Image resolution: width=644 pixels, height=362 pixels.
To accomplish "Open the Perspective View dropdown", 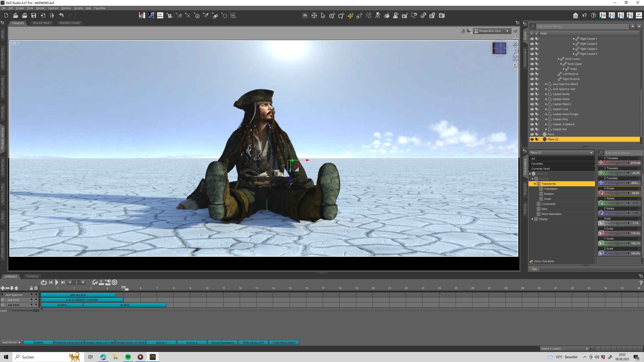I will tap(492, 31).
